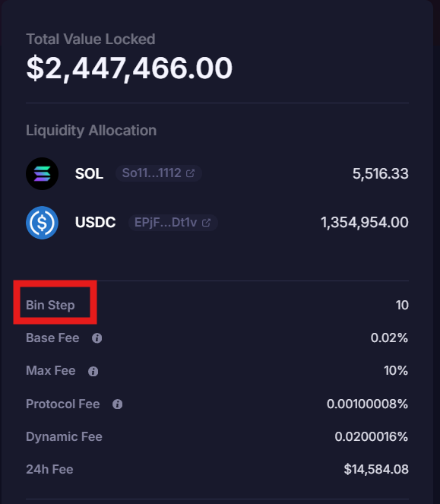Click the Max Fee 10% value
This screenshot has height=504, width=440.
[396, 371]
